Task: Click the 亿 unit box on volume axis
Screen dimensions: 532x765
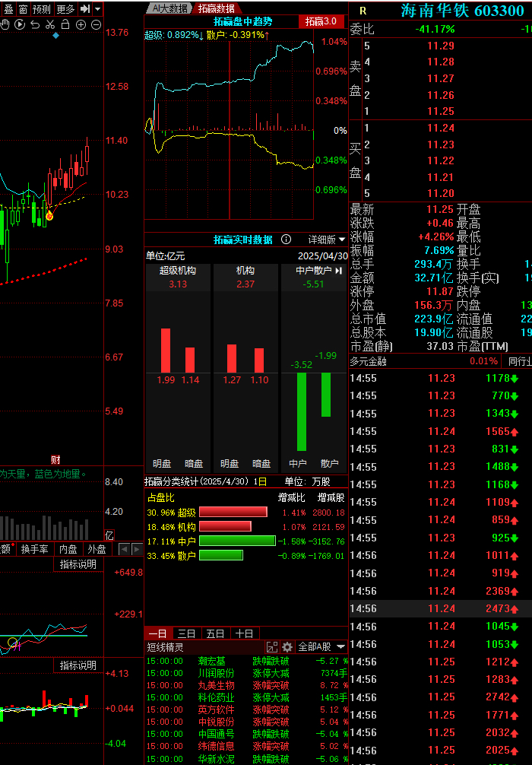Action: [x=109, y=535]
